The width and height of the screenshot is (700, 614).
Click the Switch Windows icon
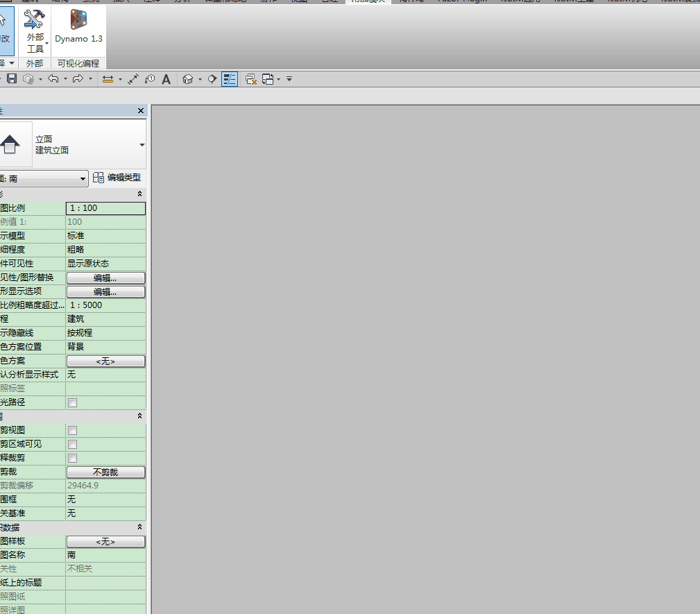(x=268, y=79)
